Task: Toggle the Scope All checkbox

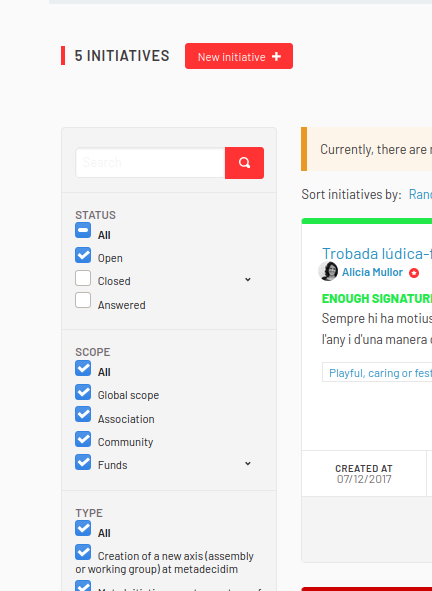Action: (83, 368)
